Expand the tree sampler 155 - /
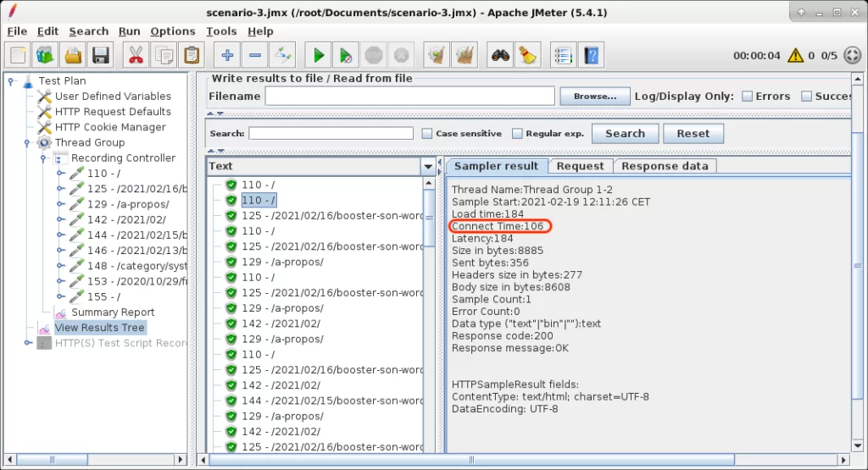This screenshot has width=868, height=470. coord(60,297)
